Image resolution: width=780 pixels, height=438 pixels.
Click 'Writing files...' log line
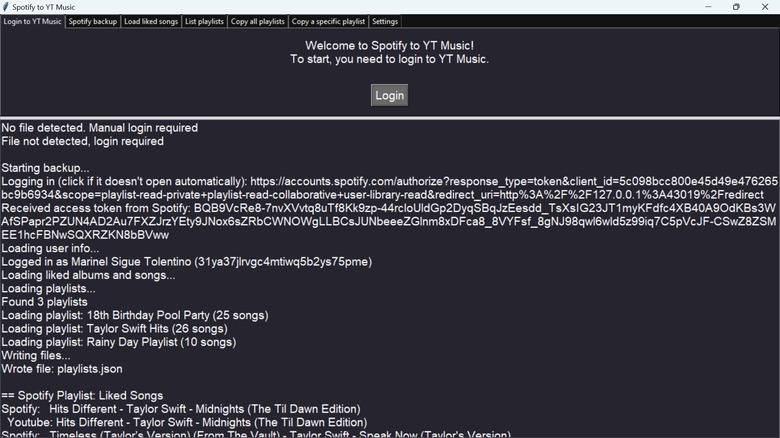[x=36, y=356]
